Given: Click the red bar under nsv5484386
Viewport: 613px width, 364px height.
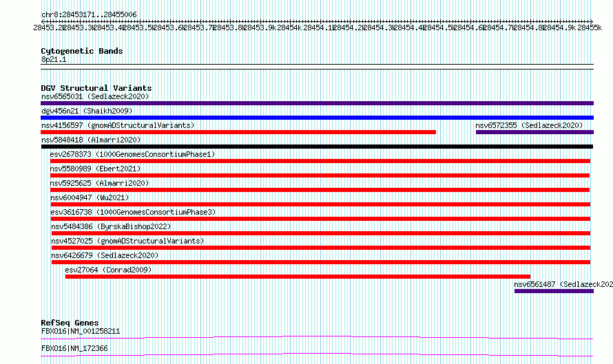Looking at the screenshot, I should pyautogui.click(x=321, y=233).
